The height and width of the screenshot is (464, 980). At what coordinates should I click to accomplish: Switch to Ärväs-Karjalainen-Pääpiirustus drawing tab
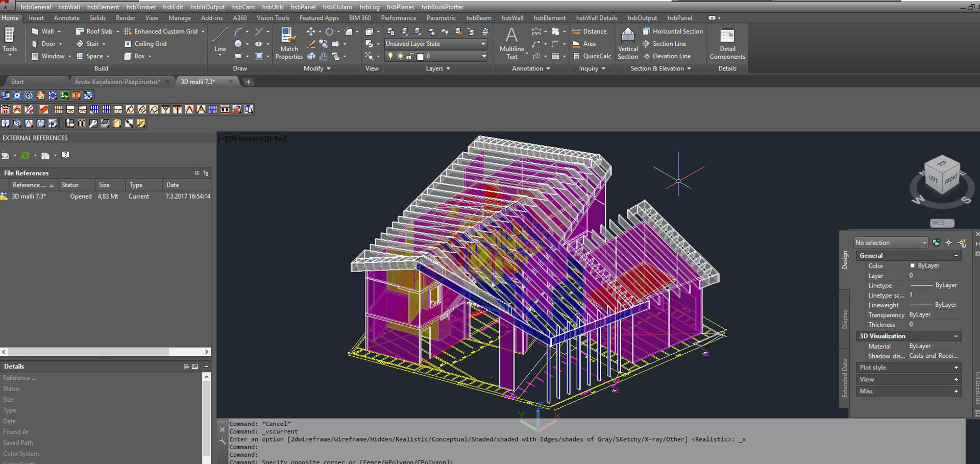[x=117, y=82]
